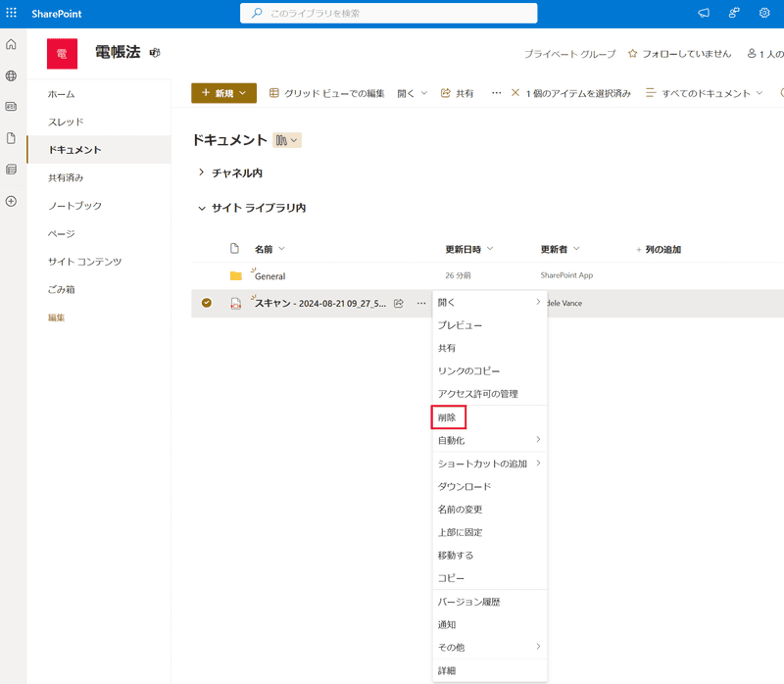Viewport: 784px width, 684px height.
Task: Click the home icon in left rail
Action: coord(12,44)
